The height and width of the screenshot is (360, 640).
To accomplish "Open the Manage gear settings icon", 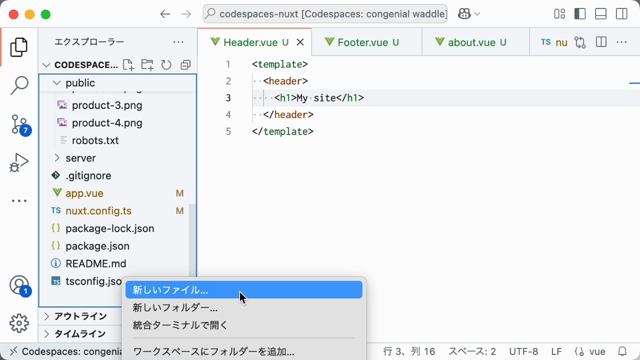I will 19,323.
